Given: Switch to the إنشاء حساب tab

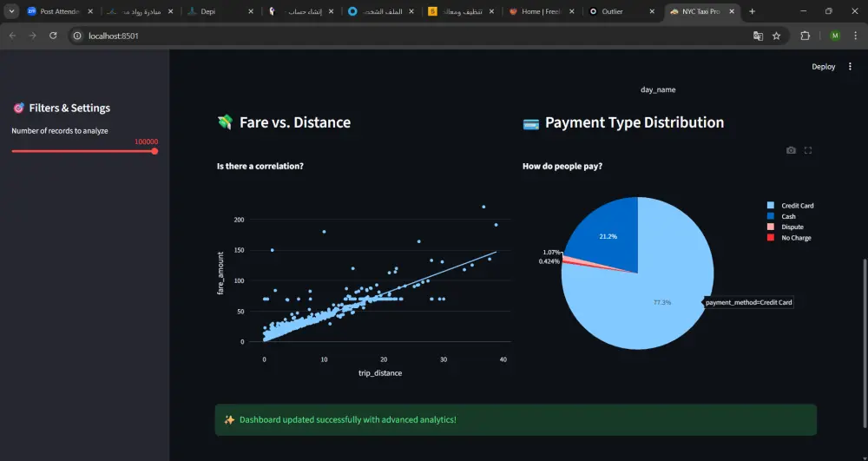Looking at the screenshot, I should 300,11.
